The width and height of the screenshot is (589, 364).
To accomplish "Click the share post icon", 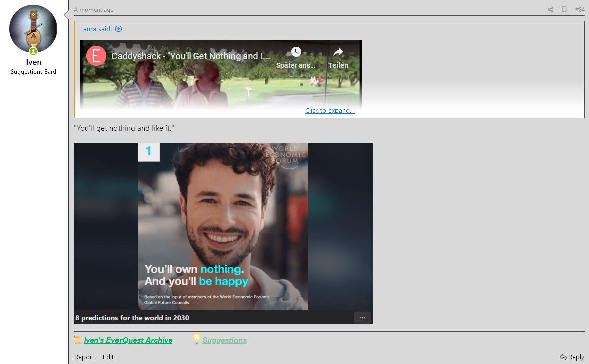I will pos(550,10).
